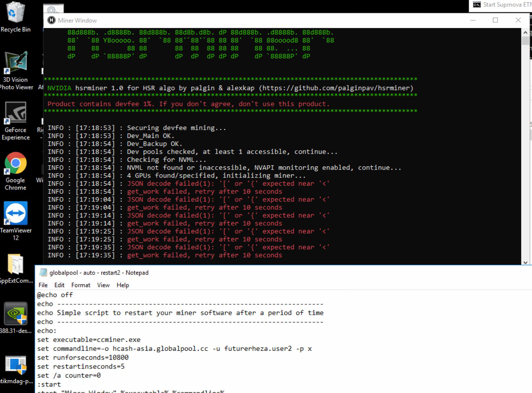Click the hcash-asia.globalpool.cc commandline line
This screenshot has height=393, width=532.
[174, 349]
